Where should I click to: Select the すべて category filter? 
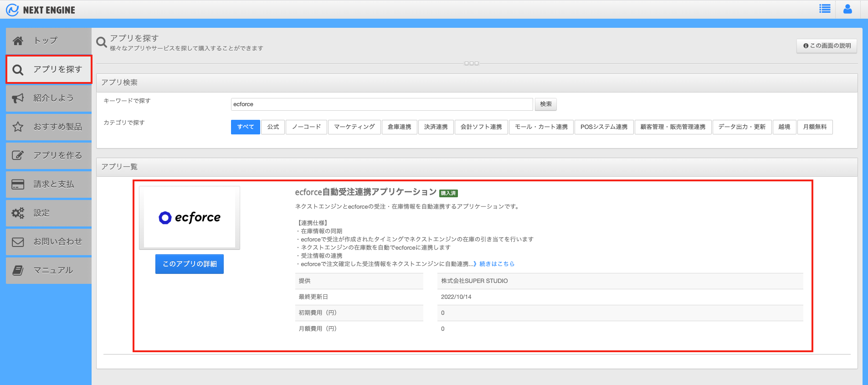pos(246,127)
